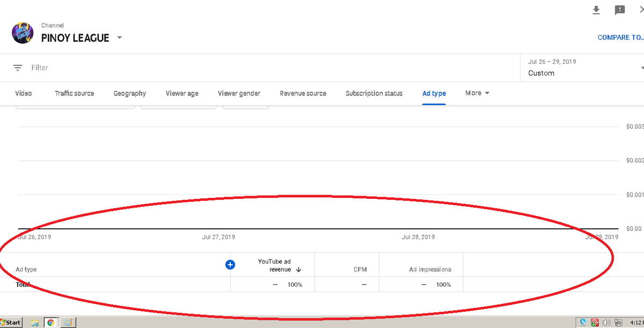The image size is (644, 328).
Task: Click the network tray icon
Action: pyautogui.click(x=617, y=323)
